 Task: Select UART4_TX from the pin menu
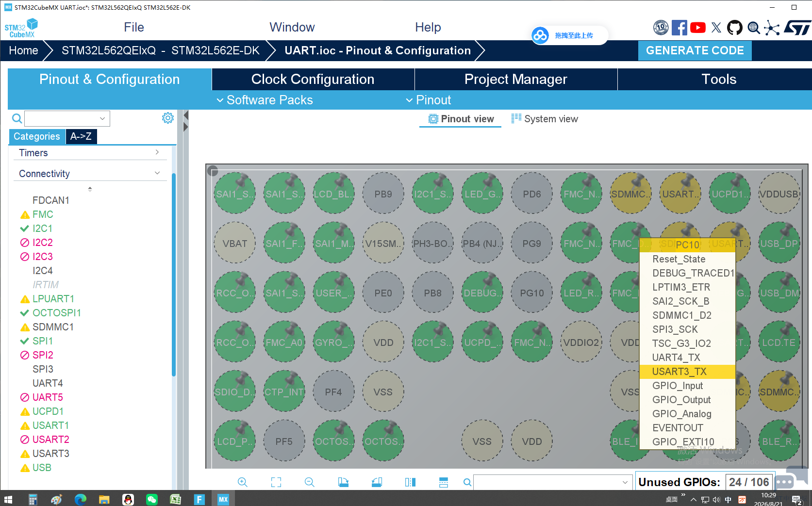click(687, 358)
